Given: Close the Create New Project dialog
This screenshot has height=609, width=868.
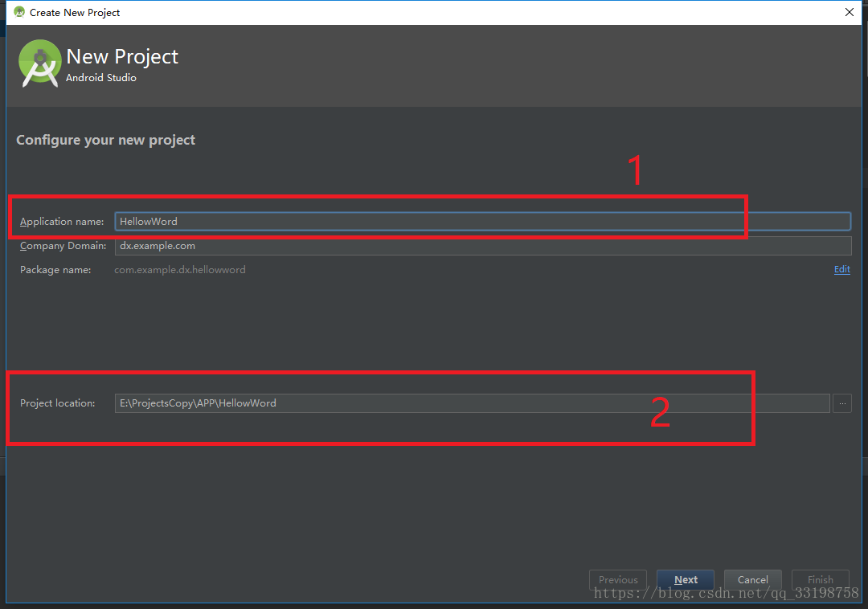Looking at the screenshot, I should coord(850,12).
